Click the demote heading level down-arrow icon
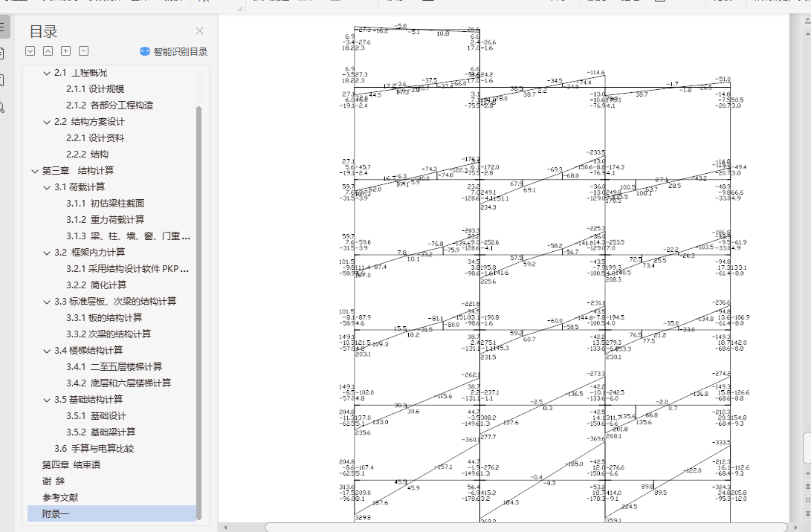The width and height of the screenshot is (811, 532). pos(30,51)
